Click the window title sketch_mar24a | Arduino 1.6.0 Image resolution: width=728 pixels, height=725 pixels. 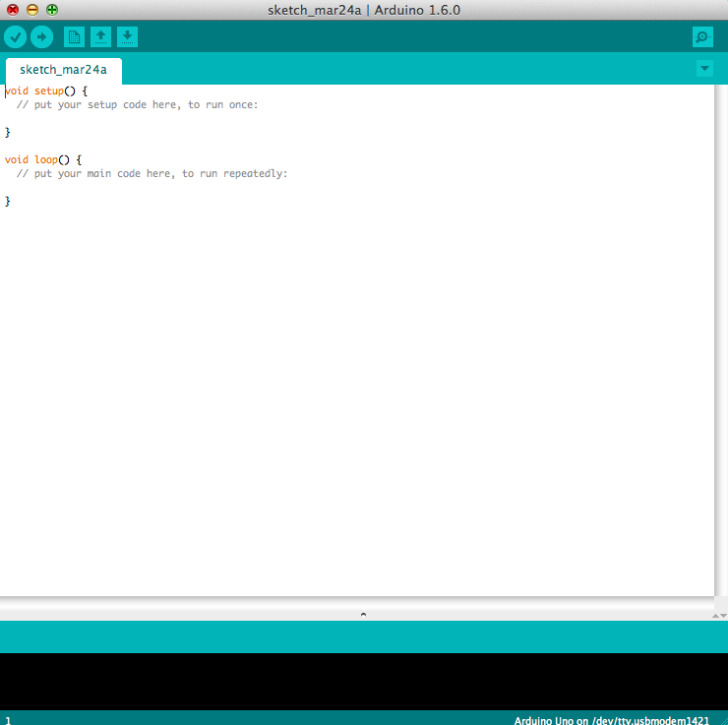tap(364, 10)
